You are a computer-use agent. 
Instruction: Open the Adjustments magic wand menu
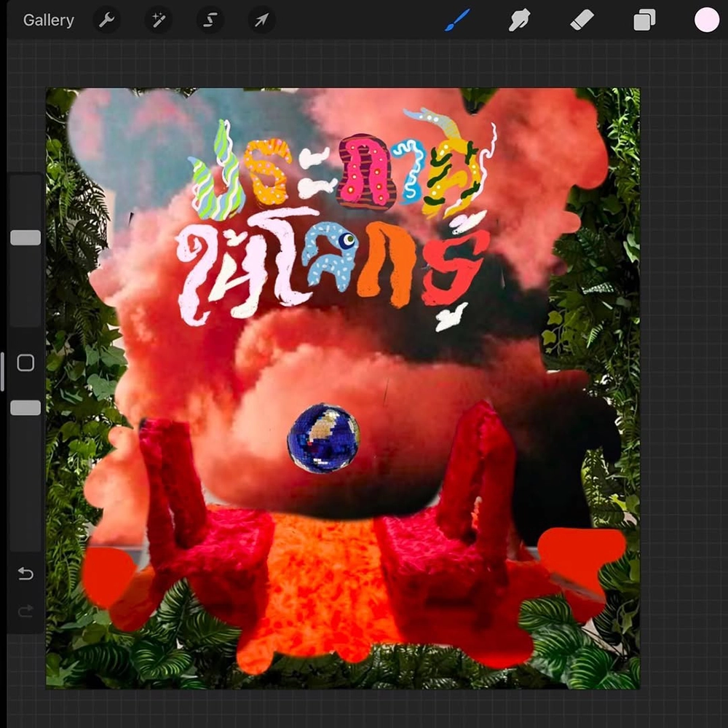[x=158, y=20]
